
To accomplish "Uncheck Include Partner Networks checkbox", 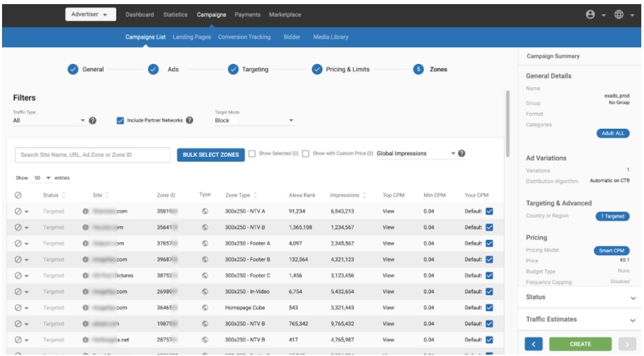I will coord(120,121).
